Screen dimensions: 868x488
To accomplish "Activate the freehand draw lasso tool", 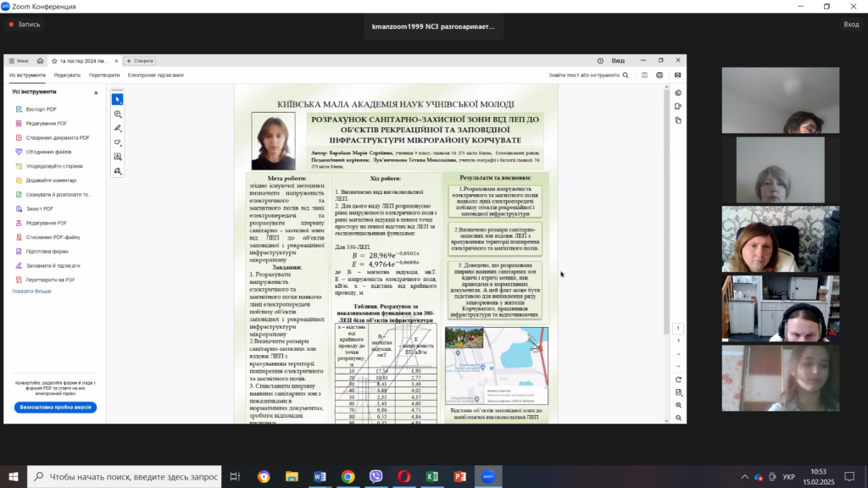I will [x=117, y=142].
